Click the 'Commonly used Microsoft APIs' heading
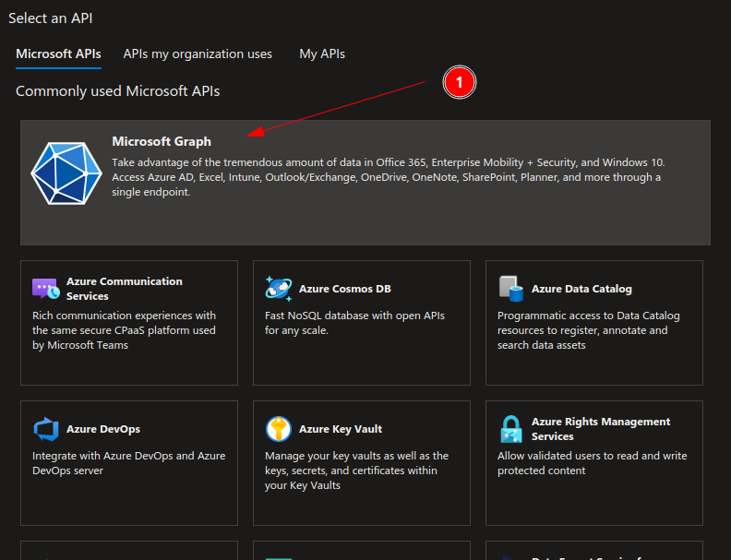Screen dimensions: 731x560 (117, 90)
